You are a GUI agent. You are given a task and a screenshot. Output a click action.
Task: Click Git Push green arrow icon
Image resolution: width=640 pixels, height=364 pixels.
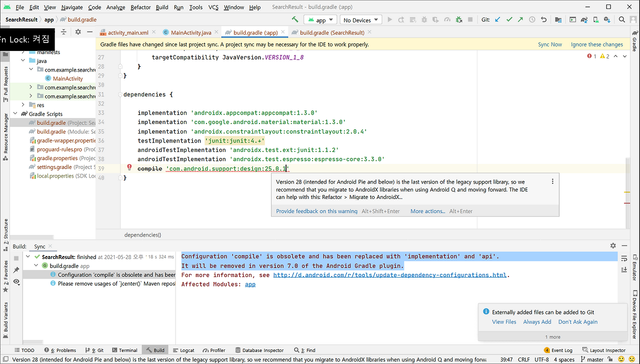[x=520, y=20]
